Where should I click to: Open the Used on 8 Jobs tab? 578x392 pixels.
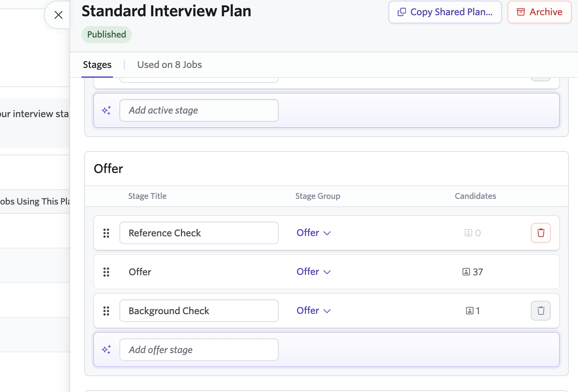[170, 65]
